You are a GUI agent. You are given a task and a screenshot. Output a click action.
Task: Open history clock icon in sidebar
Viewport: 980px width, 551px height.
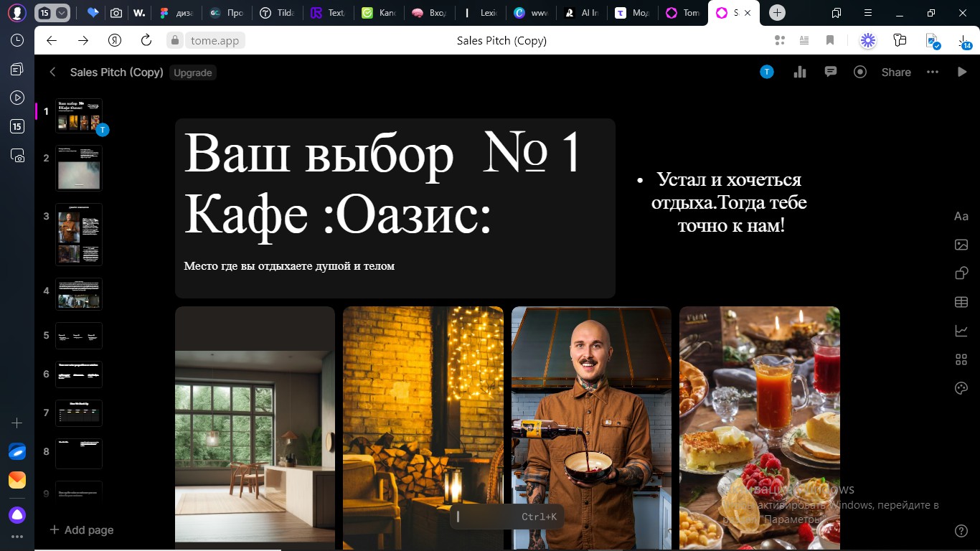(17, 40)
